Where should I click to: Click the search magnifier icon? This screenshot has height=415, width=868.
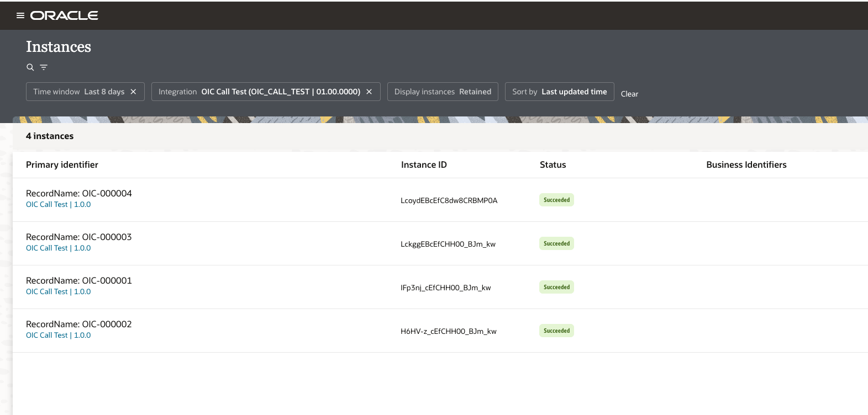point(30,67)
